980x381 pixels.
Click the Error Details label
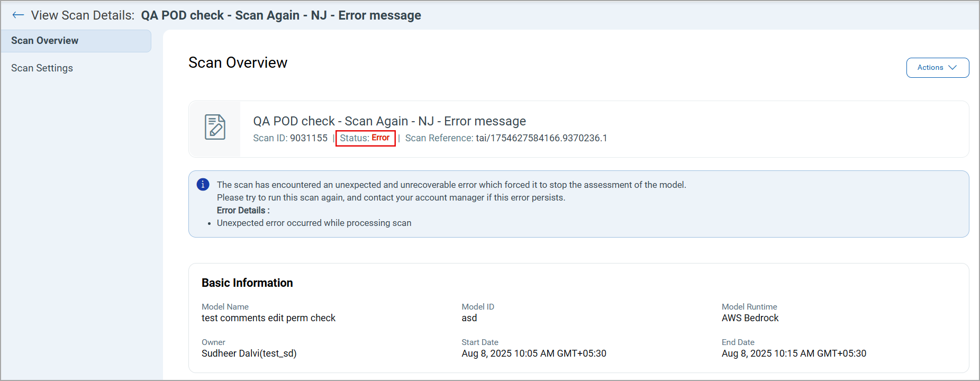coord(243,210)
